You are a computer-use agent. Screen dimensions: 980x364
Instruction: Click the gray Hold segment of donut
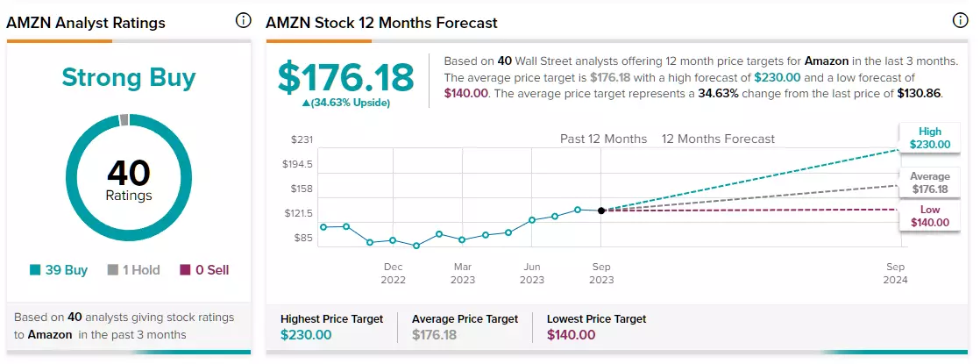124,120
